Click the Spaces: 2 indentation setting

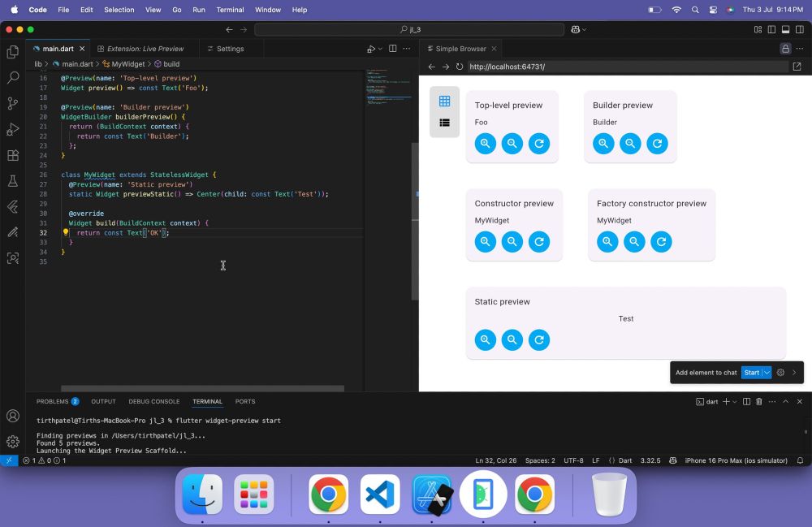[x=540, y=460]
